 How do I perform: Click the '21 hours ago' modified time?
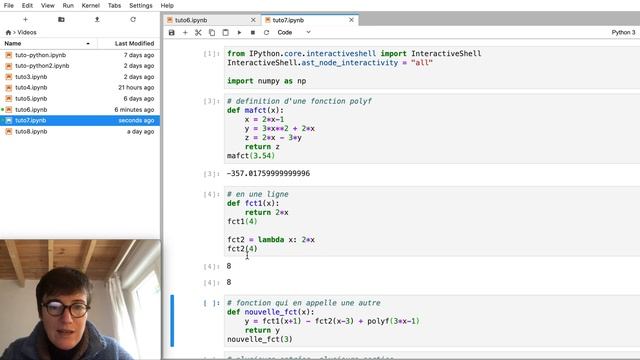click(136, 87)
